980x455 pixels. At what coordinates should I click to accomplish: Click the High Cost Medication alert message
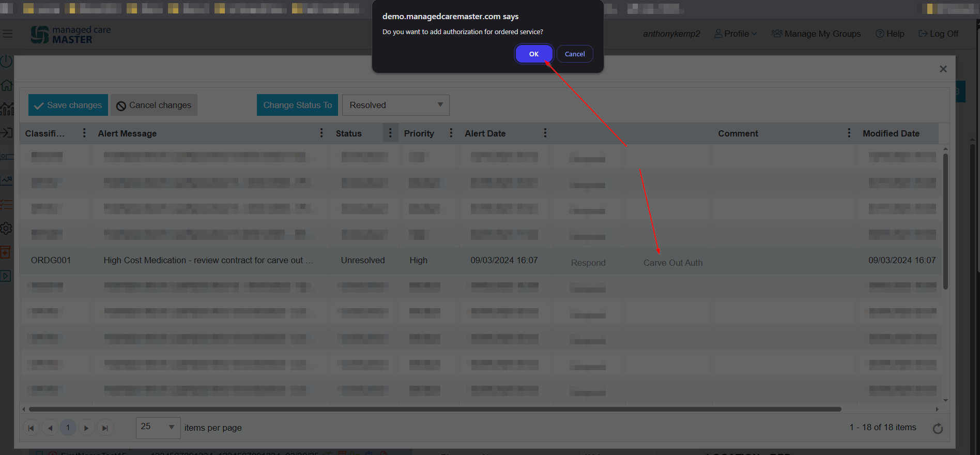[208, 260]
